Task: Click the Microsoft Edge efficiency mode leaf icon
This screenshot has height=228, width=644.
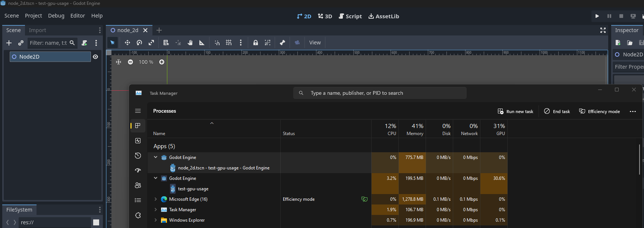Action: [x=364, y=199]
